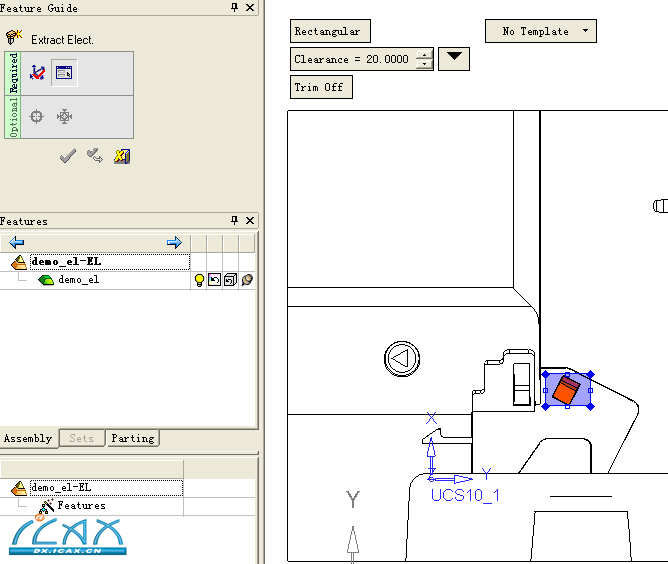This screenshot has height=564, width=668.
Task: Click the Apply checkmark-with-arrow icon
Action: coord(95,156)
